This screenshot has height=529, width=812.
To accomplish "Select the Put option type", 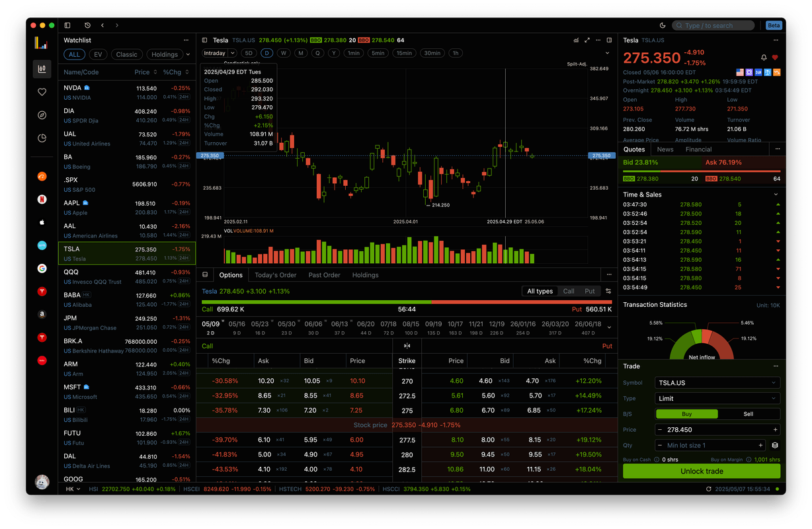I will (x=590, y=291).
